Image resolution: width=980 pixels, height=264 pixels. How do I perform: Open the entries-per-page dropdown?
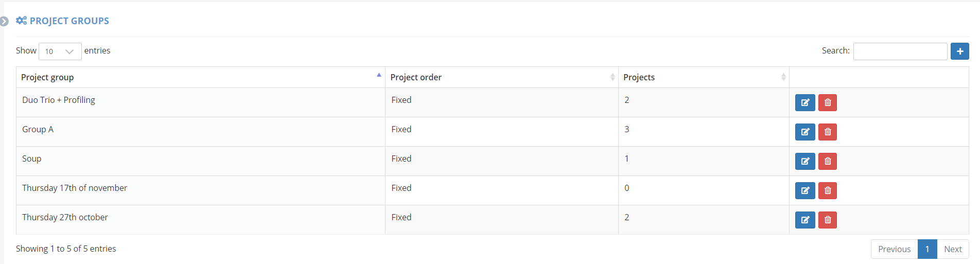[x=60, y=51]
